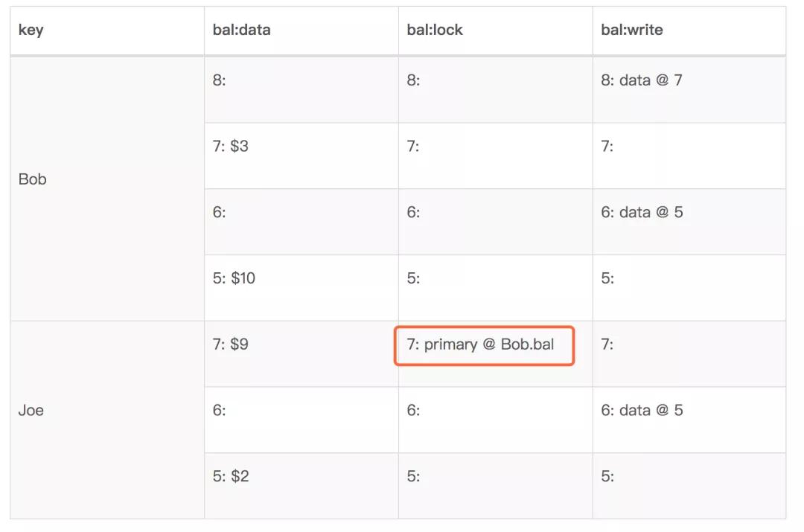Click the "key" column header
Viewport: 804px width, 532px height.
[x=31, y=31]
